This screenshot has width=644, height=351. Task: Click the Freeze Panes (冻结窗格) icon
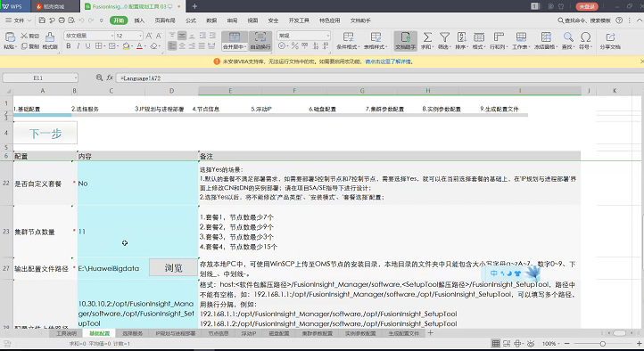point(546,37)
